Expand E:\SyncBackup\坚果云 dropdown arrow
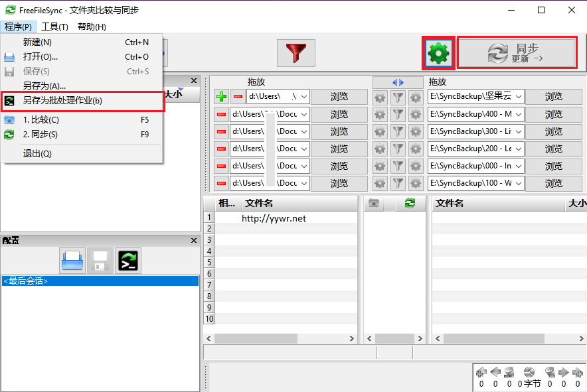This screenshot has height=392, width=587. tap(519, 96)
